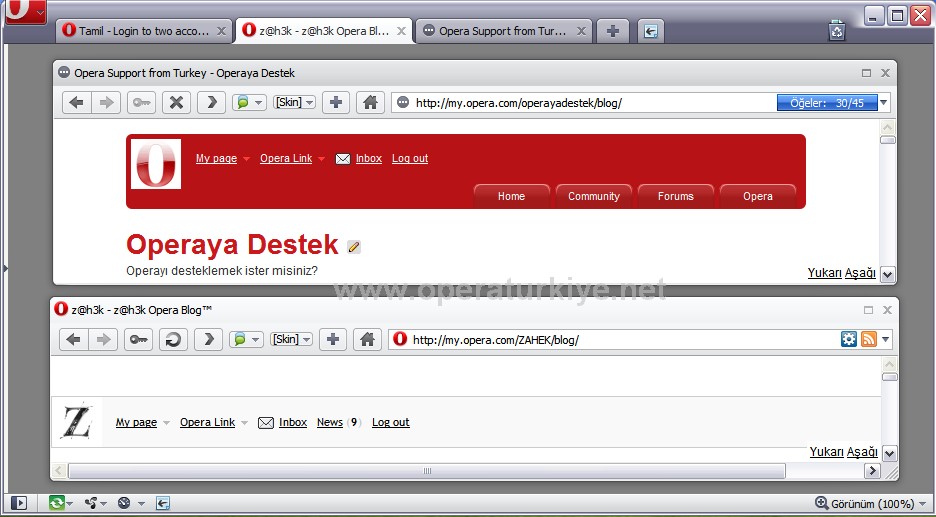Maximize the Operaya Destek inner window
This screenshot has height=517, width=936.
coord(866,73)
